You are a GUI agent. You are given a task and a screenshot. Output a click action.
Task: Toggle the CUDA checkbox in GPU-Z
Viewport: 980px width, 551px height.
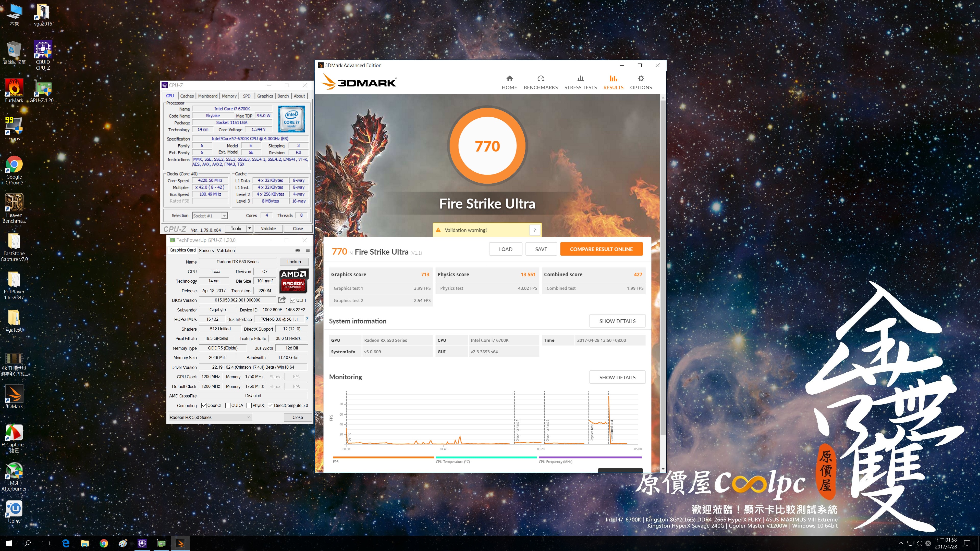click(x=227, y=405)
